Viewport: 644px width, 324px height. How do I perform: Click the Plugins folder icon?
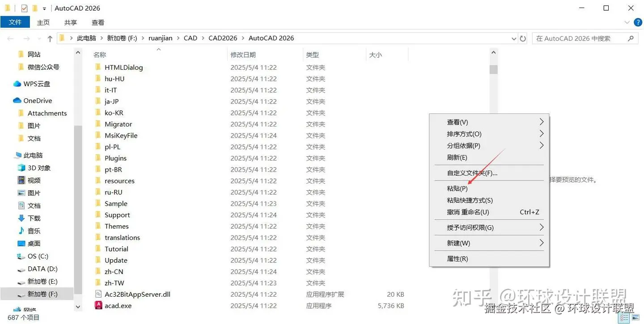click(98, 158)
